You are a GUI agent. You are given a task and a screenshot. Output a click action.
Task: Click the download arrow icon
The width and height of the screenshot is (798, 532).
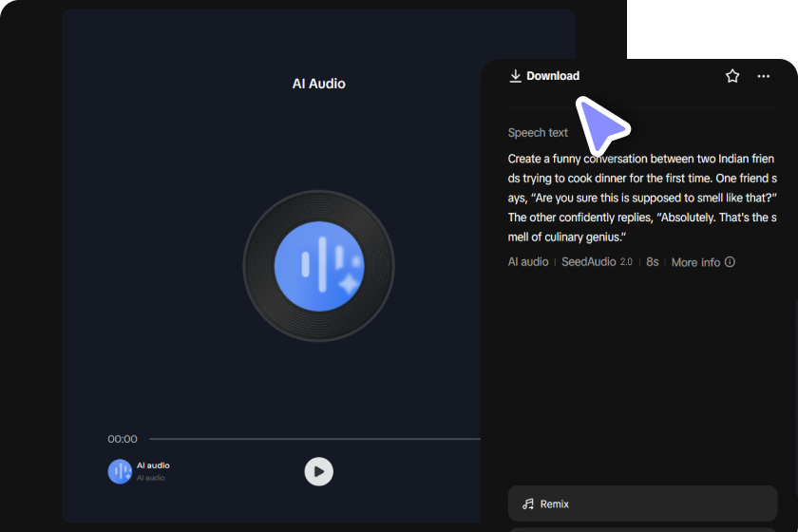(x=515, y=76)
